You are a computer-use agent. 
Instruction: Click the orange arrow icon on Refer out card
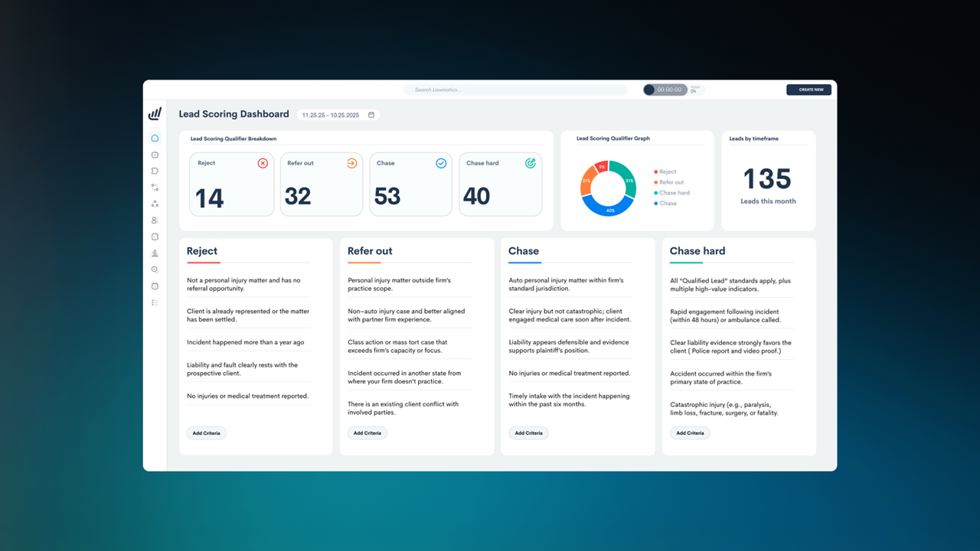pyautogui.click(x=351, y=163)
